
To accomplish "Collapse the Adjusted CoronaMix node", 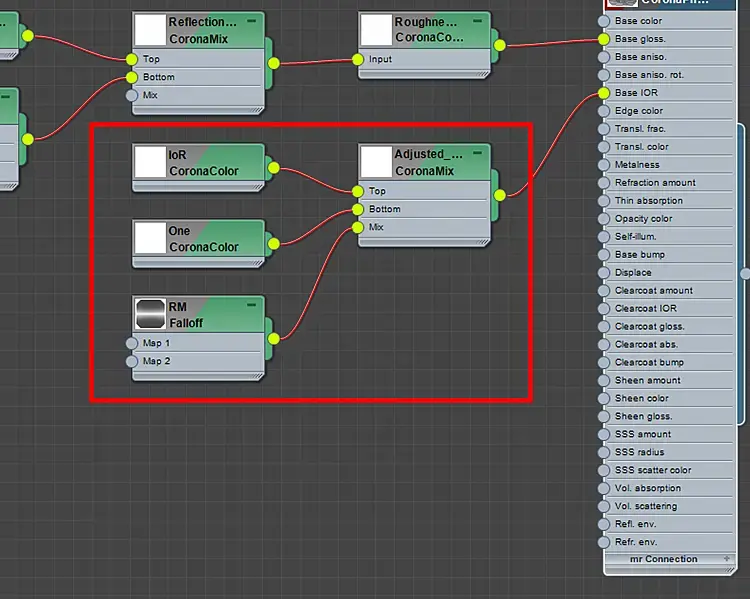I will tap(477, 153).
